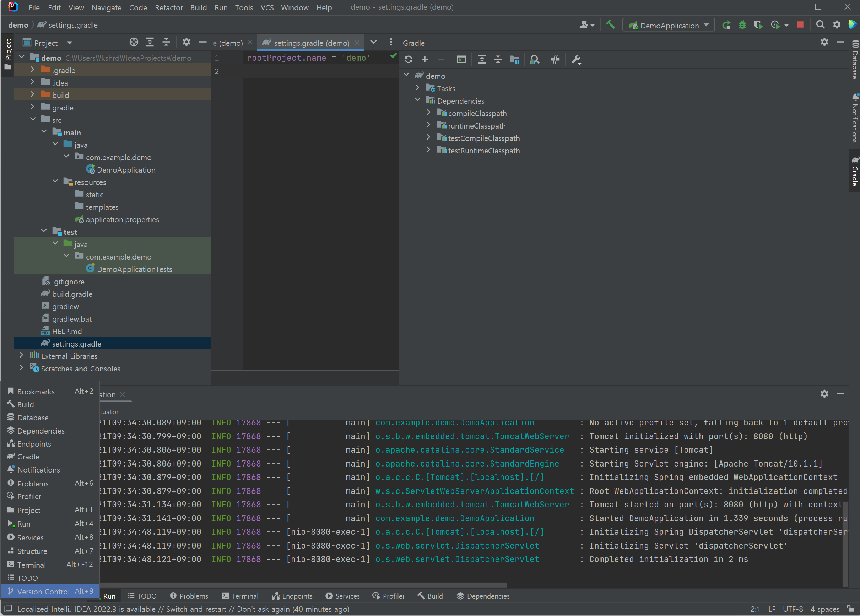Image resolution: width=860 pixels, height=616 pixels.
Task: Toggle tool window quick access icon in status bar
Action: pyautogui.click(x=8, y=609)
